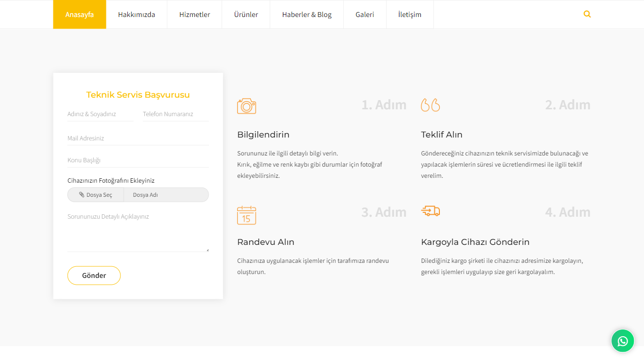Click into the Konu Başlığı field
The width and height of the screenshot is (644, 362).
(x=138, y=160)
